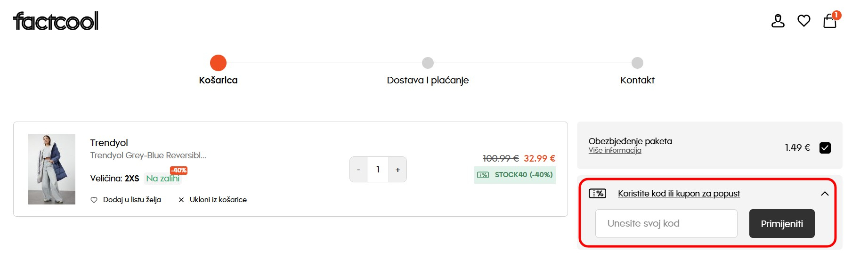Click the STOCK40 discount badge
Image resolution: width=868 pixels, height=253 pixels.
pos(515,175)
